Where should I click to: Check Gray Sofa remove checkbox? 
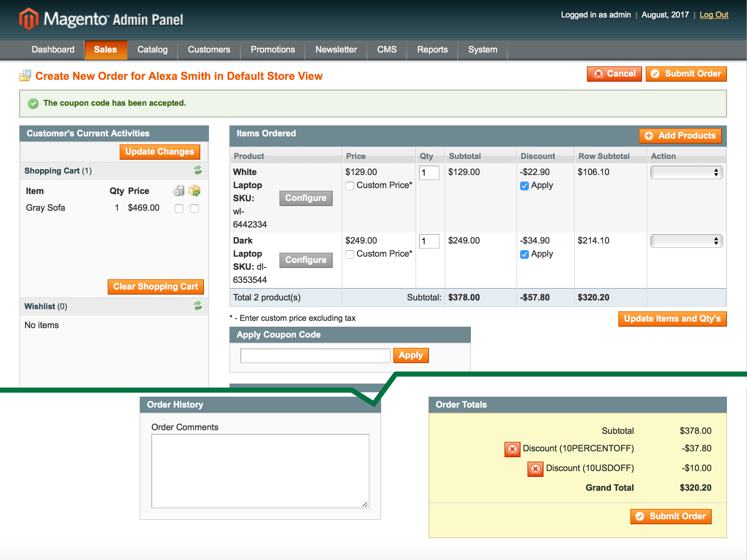coord(179,208)
